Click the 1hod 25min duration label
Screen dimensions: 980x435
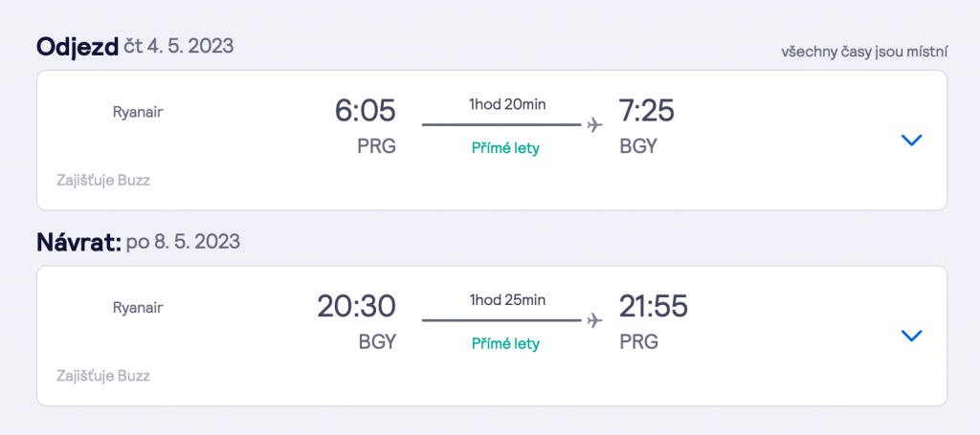point(507,300)
